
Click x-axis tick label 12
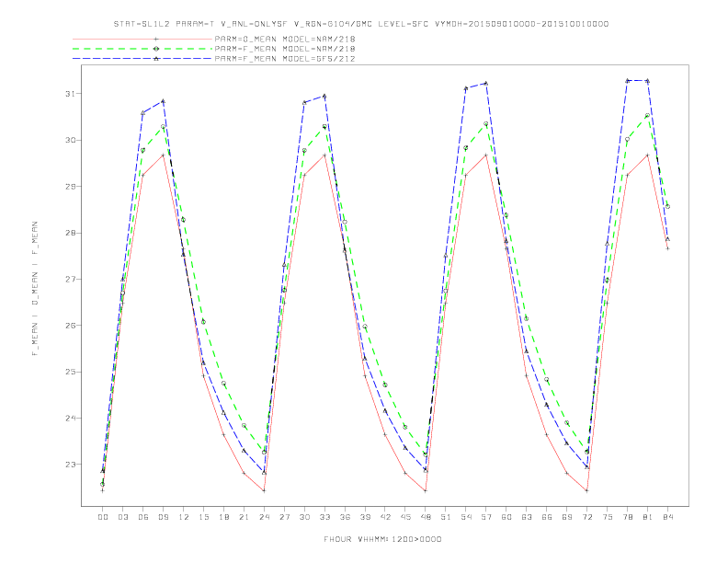(184, 517)
